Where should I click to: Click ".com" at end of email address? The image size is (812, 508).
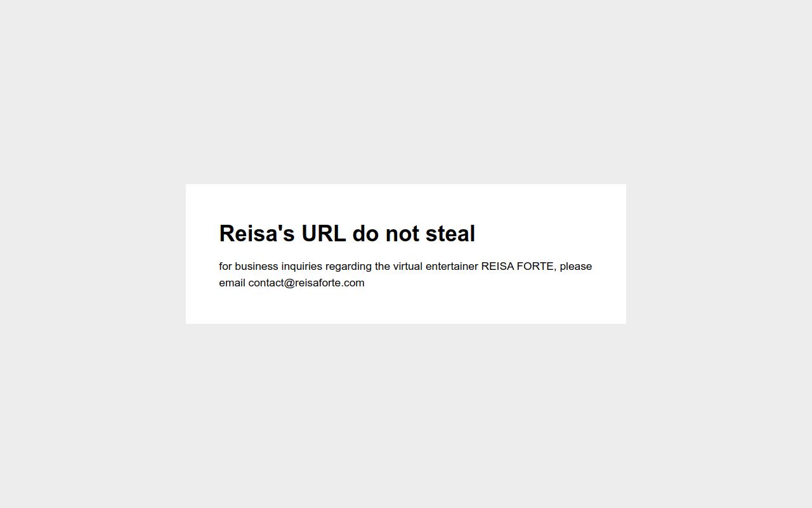point(354,283)
